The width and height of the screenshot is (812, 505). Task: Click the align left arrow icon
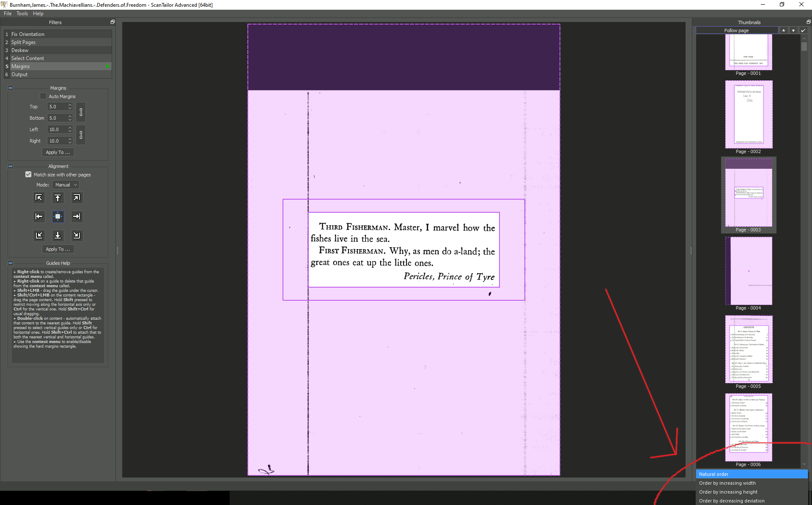click(39, 217)
